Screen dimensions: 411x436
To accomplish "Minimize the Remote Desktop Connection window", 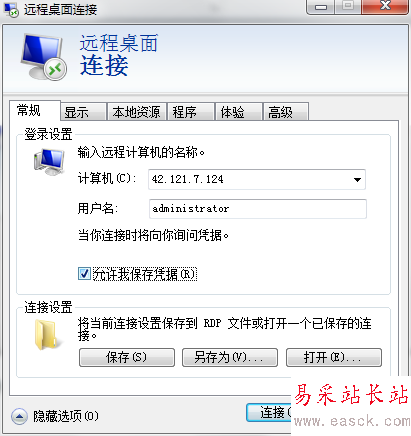I will (x=320, y=7).
